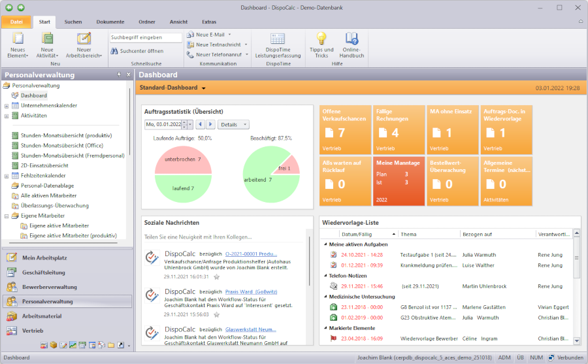
Task: Open the Standard-Dashboard dropdown
Action: tap(203, 88)
